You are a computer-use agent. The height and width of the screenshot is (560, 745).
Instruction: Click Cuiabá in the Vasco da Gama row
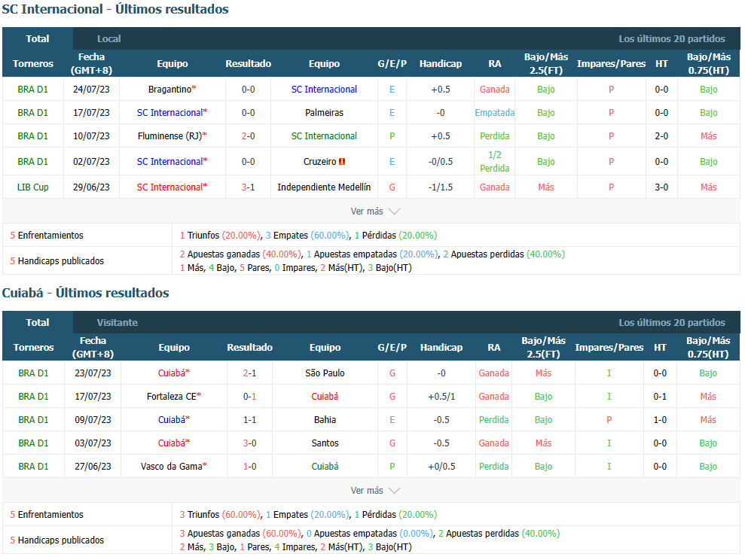click(x=325, y=467)
